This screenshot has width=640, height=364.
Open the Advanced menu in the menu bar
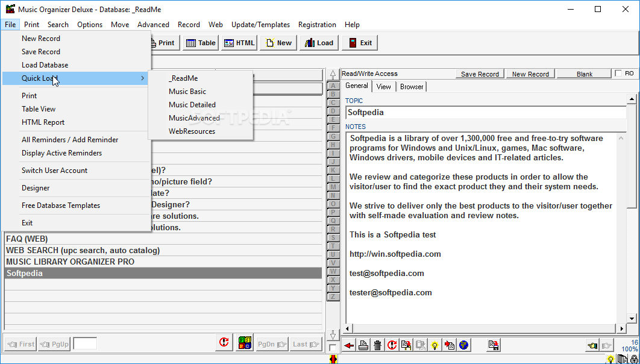click(153, 25)
